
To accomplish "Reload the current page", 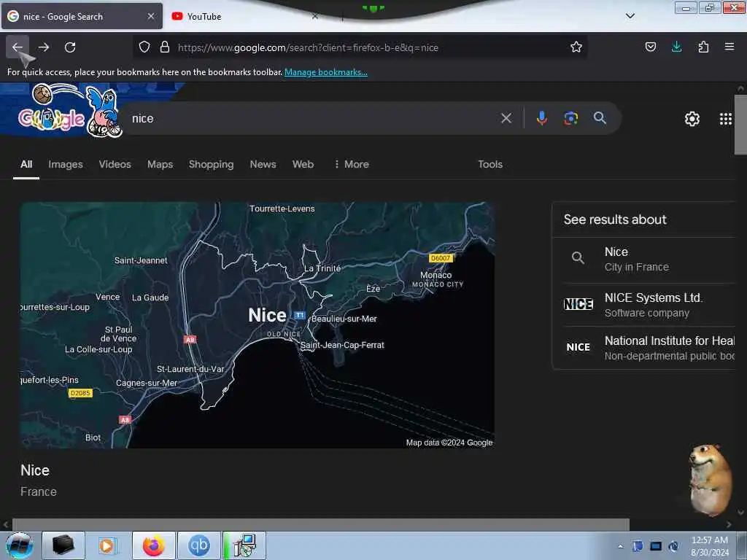I will point(70,47).
